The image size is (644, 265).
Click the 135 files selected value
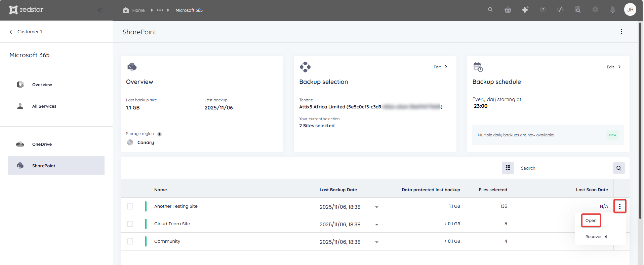point(504,206)
